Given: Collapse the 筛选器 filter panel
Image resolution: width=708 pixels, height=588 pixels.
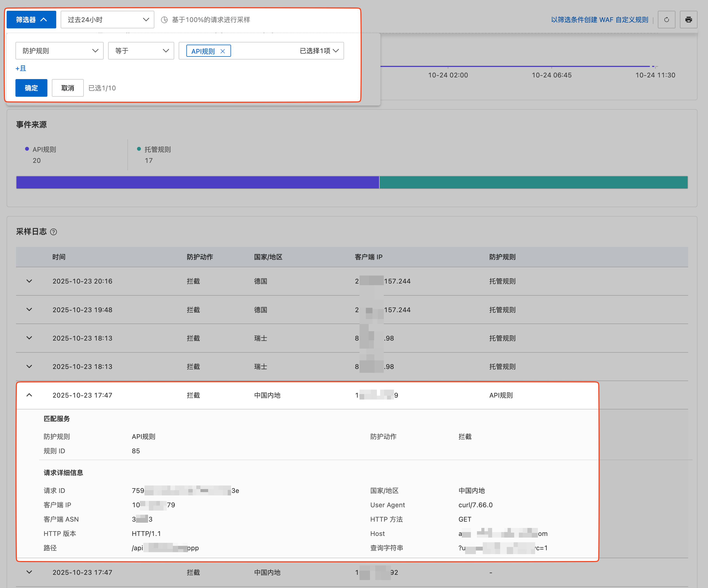Looking at the screenshot, I should (x=31, y=20).
